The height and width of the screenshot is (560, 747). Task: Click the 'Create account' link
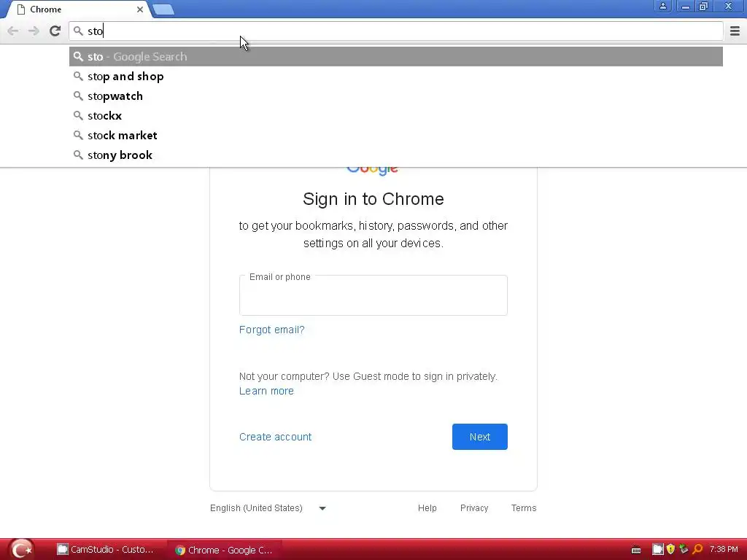pyautogui.click(x=275, y=437)
